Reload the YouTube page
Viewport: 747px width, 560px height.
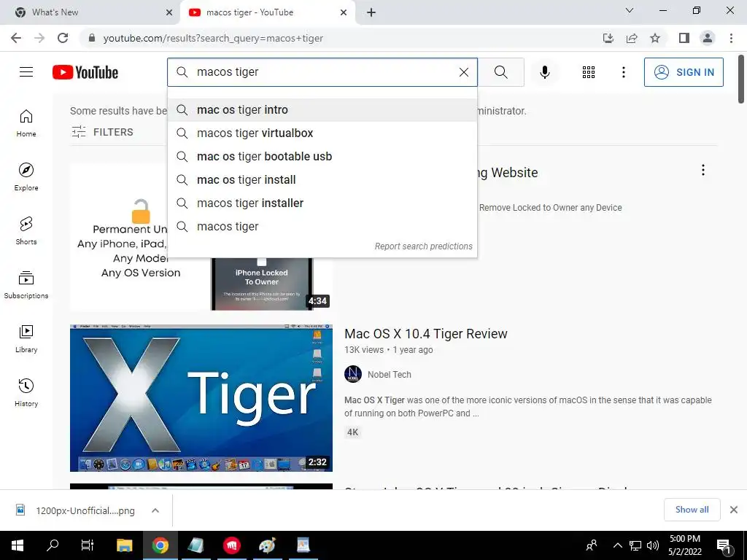63,38
